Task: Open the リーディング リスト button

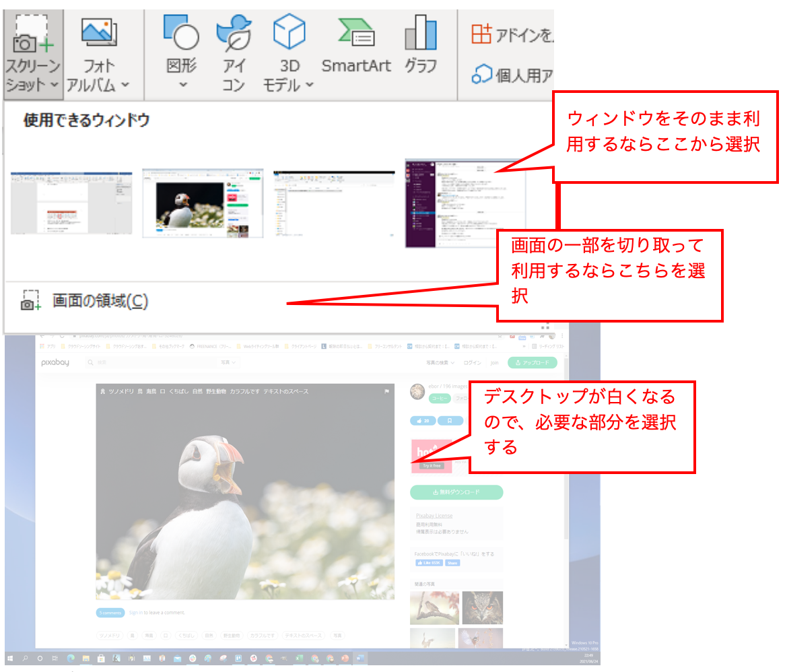Action: 548,346
